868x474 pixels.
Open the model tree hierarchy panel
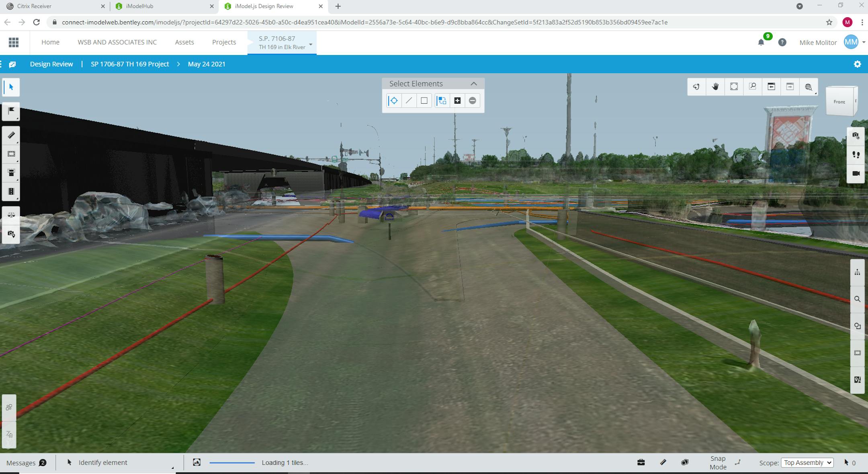click(x=858, y=272)
